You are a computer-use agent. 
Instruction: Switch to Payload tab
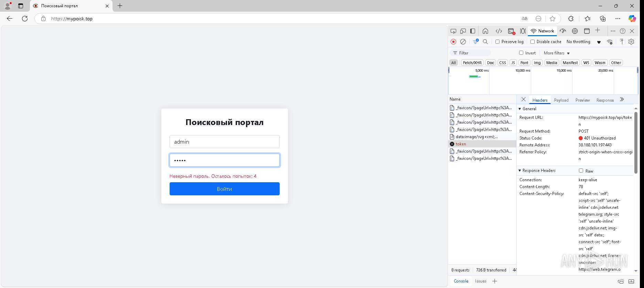(x=561, y=100)
